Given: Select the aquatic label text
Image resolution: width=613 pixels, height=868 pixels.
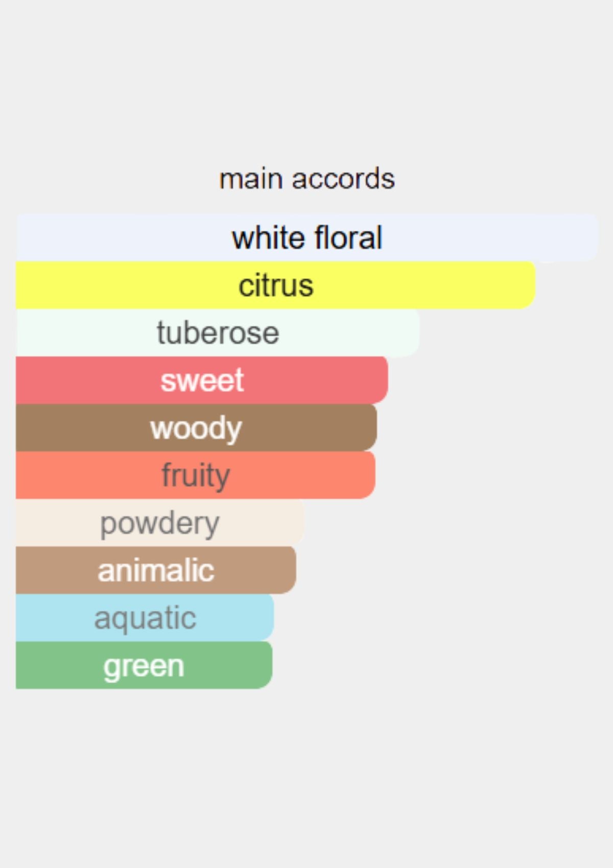Looking at the screenshot, I should tap(145, 619).
